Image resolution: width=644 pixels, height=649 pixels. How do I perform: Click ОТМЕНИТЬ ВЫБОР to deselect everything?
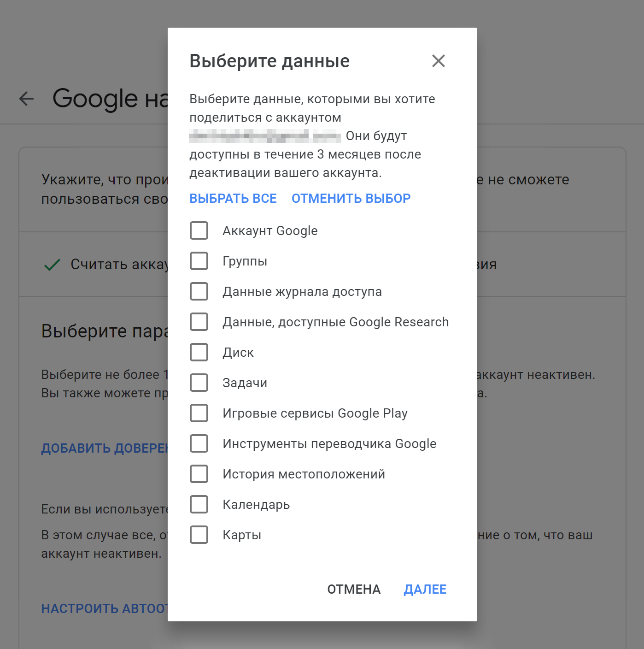click(x=351, y=198)
